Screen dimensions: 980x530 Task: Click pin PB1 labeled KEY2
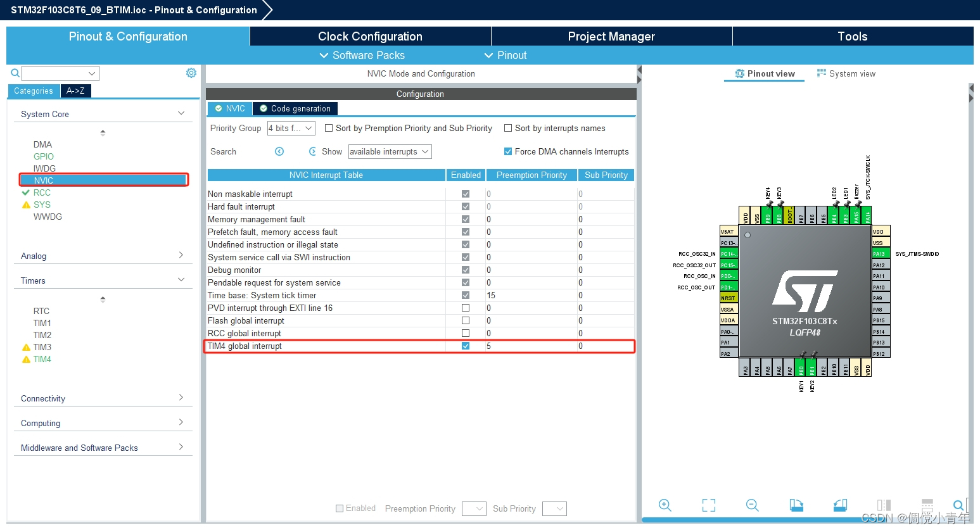pos(811,368)
